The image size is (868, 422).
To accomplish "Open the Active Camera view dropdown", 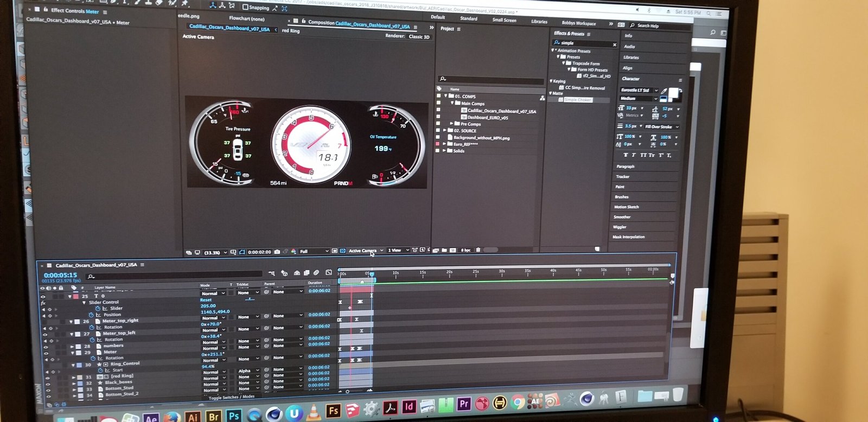I will pyautogui.click(x=366, y=251).
